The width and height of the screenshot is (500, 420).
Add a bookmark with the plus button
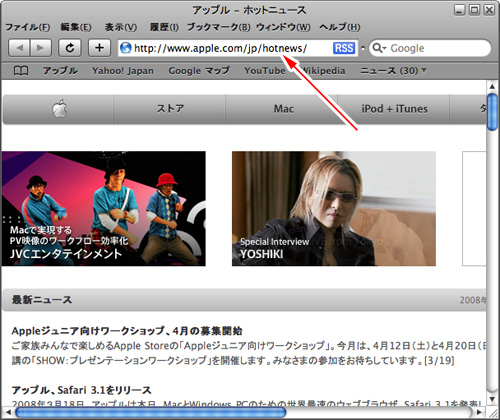pos(99,48)
